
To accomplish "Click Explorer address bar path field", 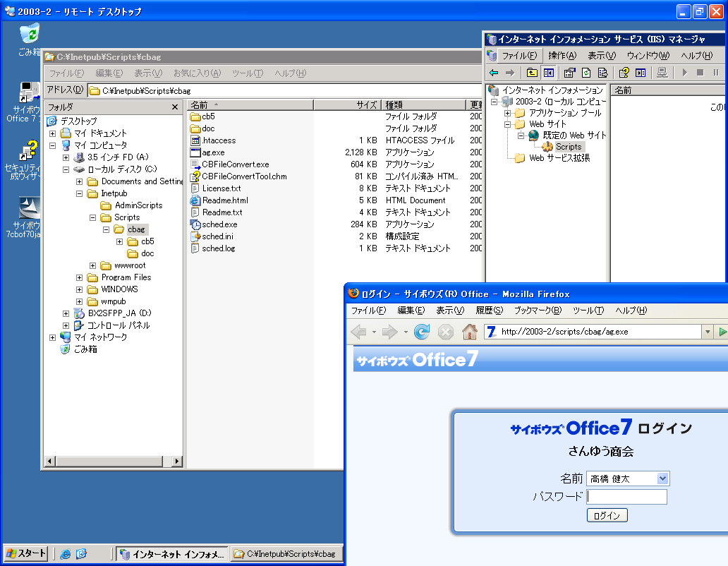I will [284, 90].
